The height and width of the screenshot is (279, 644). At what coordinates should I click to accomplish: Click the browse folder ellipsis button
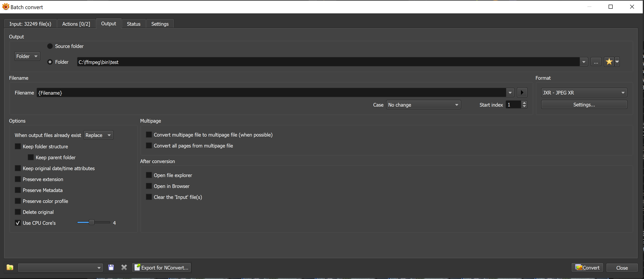(596, 62)
